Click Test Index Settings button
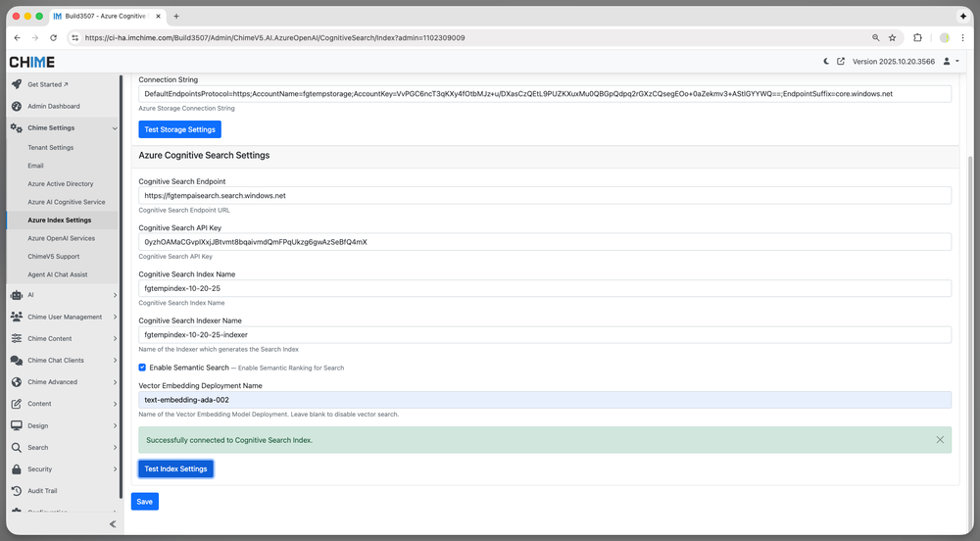980x541 pixels. coord(175,468)
